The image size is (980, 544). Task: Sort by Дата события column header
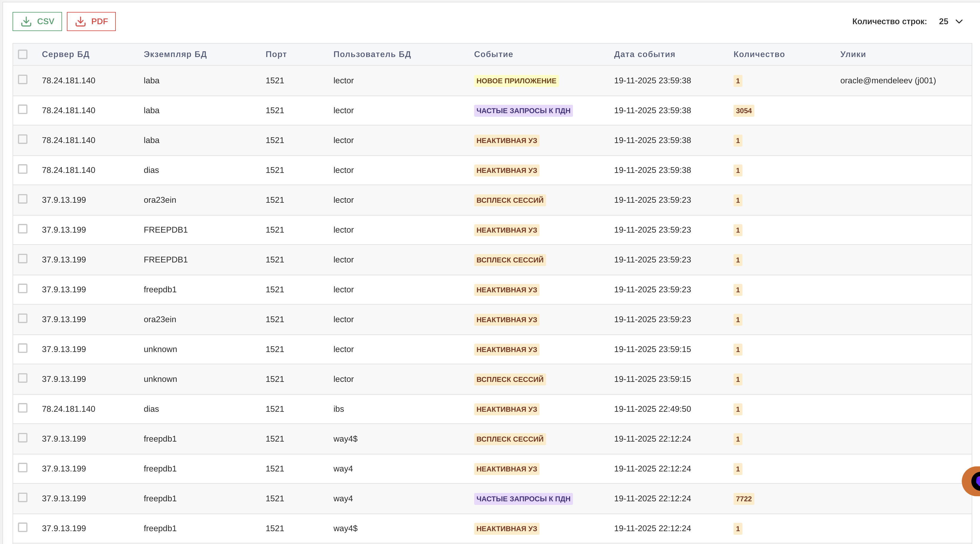[x=644, y=54]
